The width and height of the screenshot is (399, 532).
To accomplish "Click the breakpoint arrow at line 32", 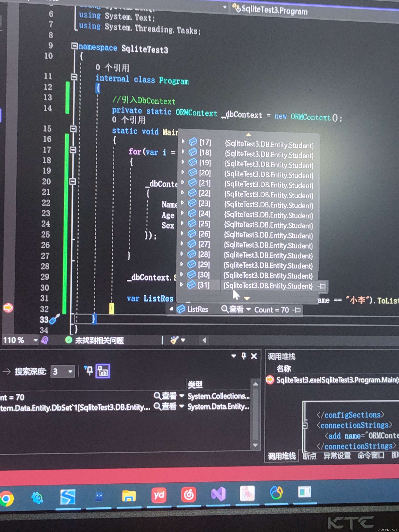I will pos(8,308).
